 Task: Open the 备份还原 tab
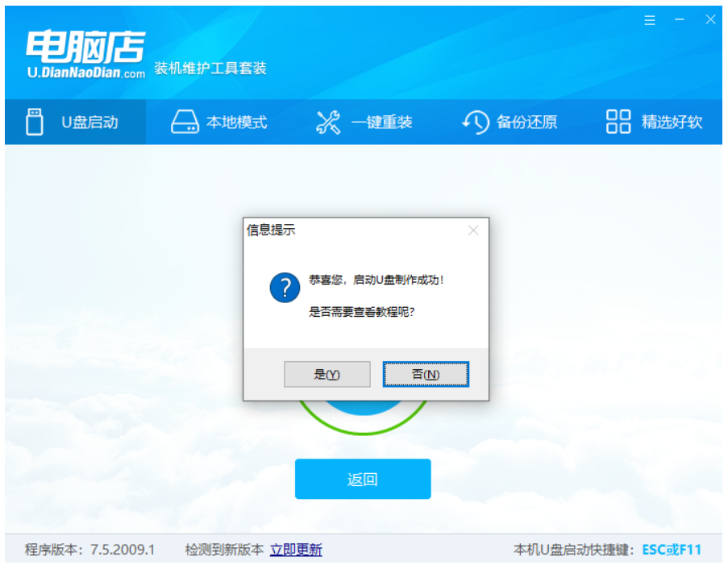(x=510, y=122)
